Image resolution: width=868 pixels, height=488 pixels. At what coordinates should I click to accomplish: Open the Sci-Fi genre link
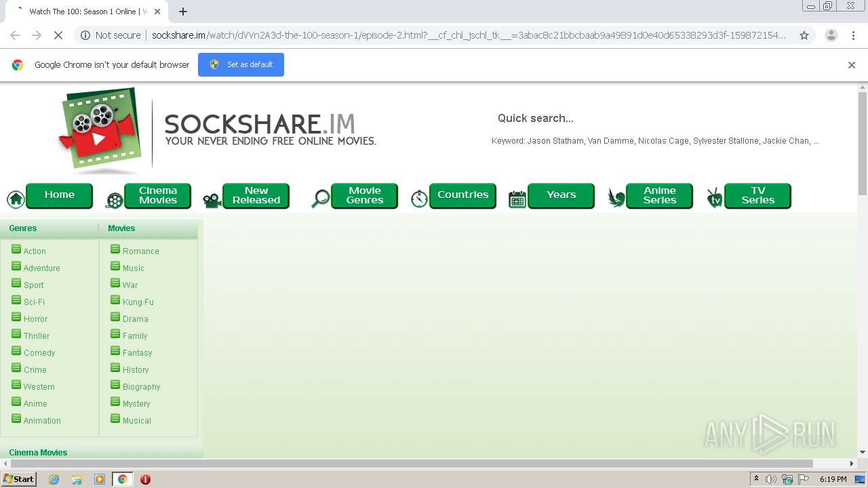point(34,302)
